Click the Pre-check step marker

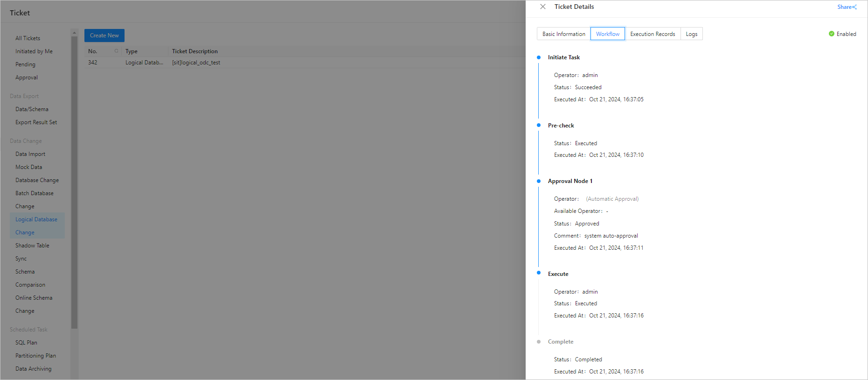click(x=539, y=125)
